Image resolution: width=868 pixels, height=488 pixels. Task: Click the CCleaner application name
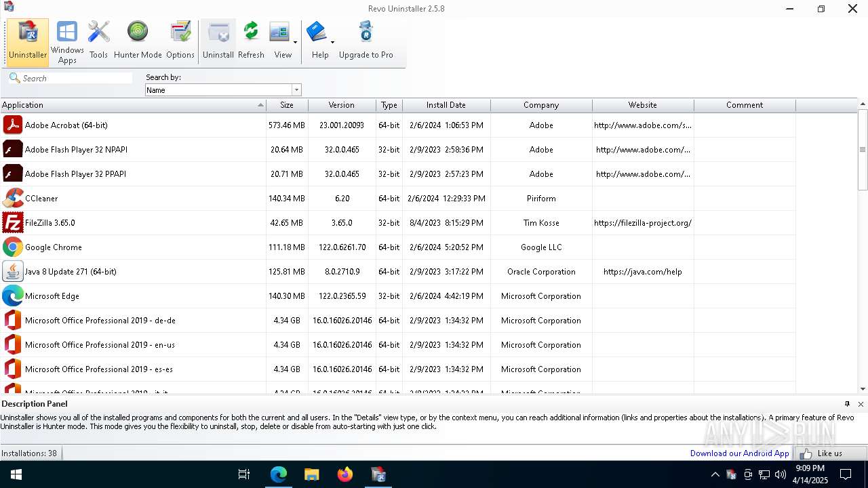click(41, 199)
